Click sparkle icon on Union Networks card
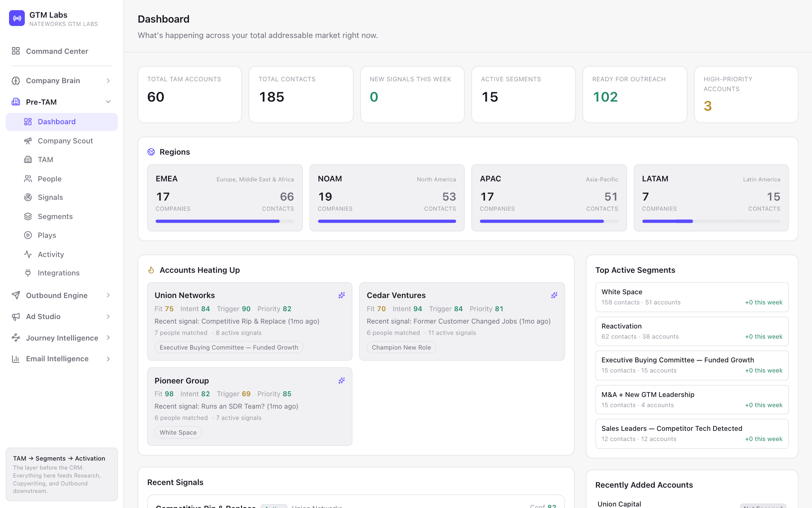Screen dimensions: 812x508 (x=341, y=295)
